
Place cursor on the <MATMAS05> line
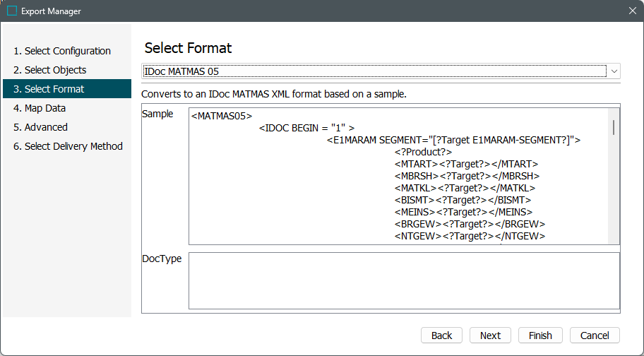[222, 116]
